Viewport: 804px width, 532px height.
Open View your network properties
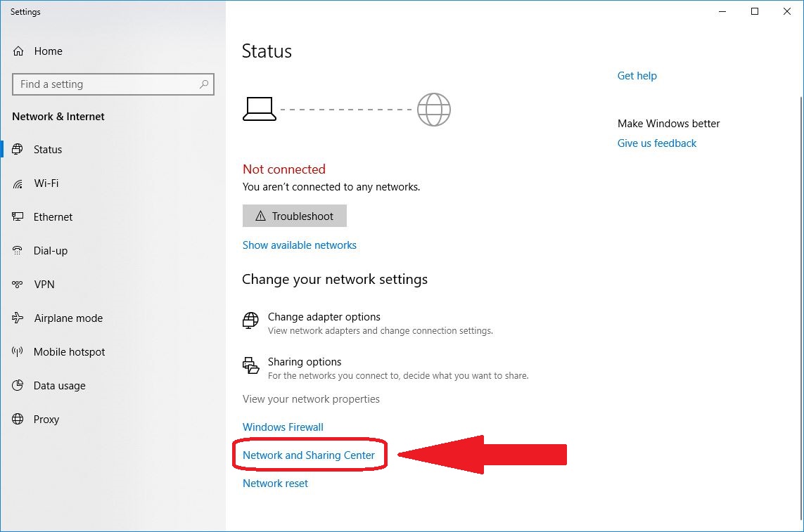(311, 398)
